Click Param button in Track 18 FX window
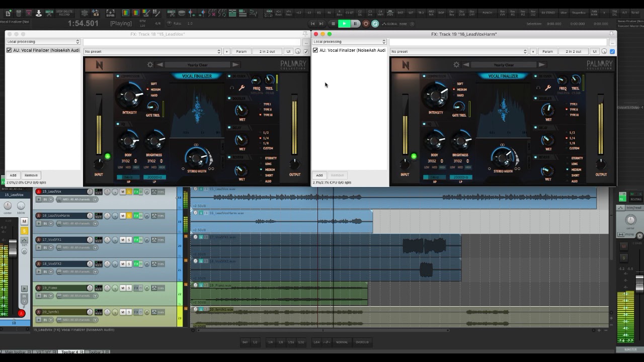The image size is (644, 362). [242, 51]
